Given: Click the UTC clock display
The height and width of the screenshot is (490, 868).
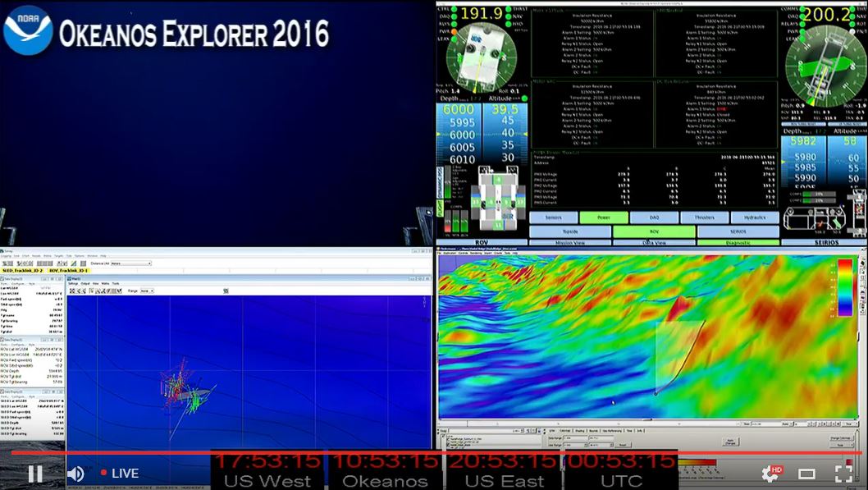Looking at the screenshot, I should point(620,470).
